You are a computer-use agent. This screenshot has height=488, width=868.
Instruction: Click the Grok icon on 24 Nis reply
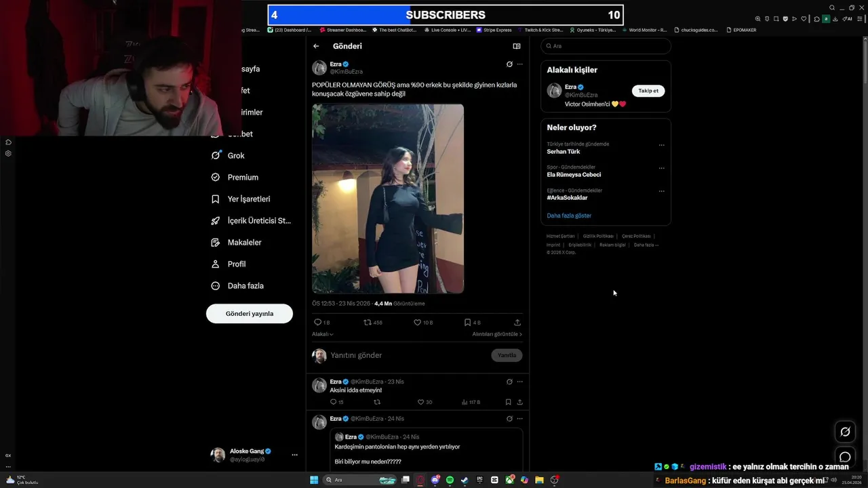coord(509,418)
